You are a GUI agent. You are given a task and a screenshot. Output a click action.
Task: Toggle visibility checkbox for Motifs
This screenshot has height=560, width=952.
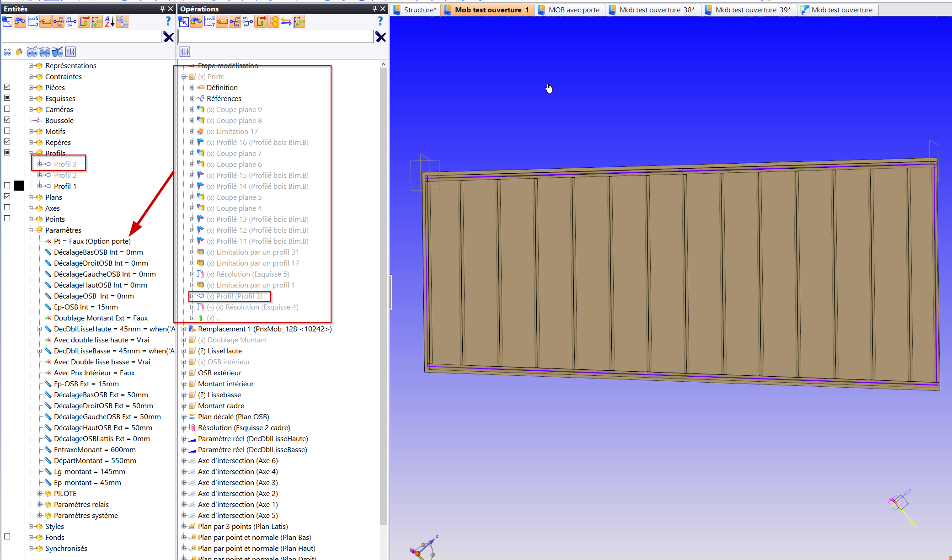[7, 131]
